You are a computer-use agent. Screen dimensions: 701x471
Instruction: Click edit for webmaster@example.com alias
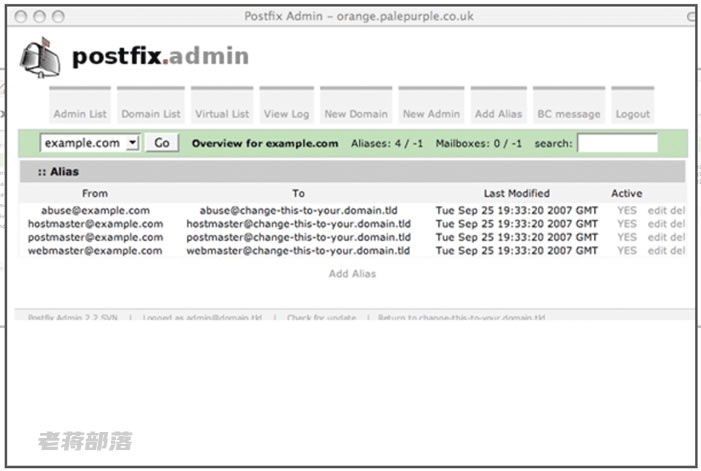tap(657, 251)
